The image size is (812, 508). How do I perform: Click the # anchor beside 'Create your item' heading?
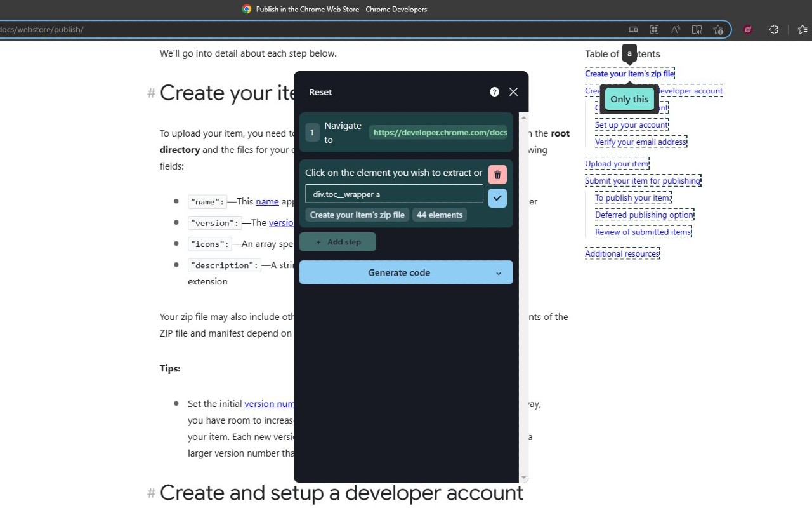tap(152, 93)
